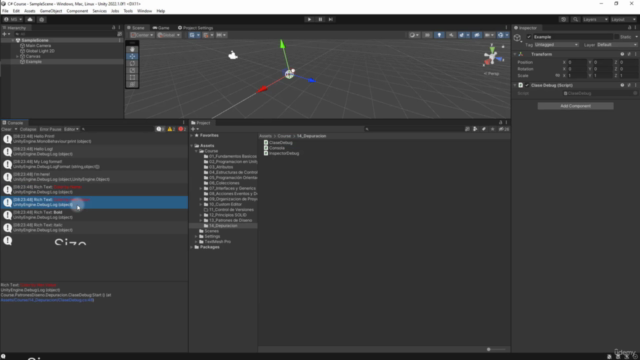Open the settings gear in main toolbar
The width and height of the screenshot is (640, 360).
click(x=42, y=19)
